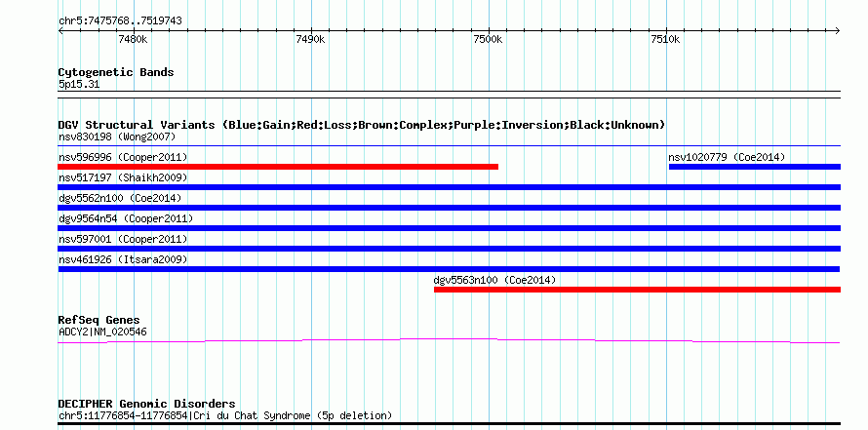Open ADCY2|NM_020546 gene label
The height and width of the screenshot is (430, 868).
[x=102, y=332]
